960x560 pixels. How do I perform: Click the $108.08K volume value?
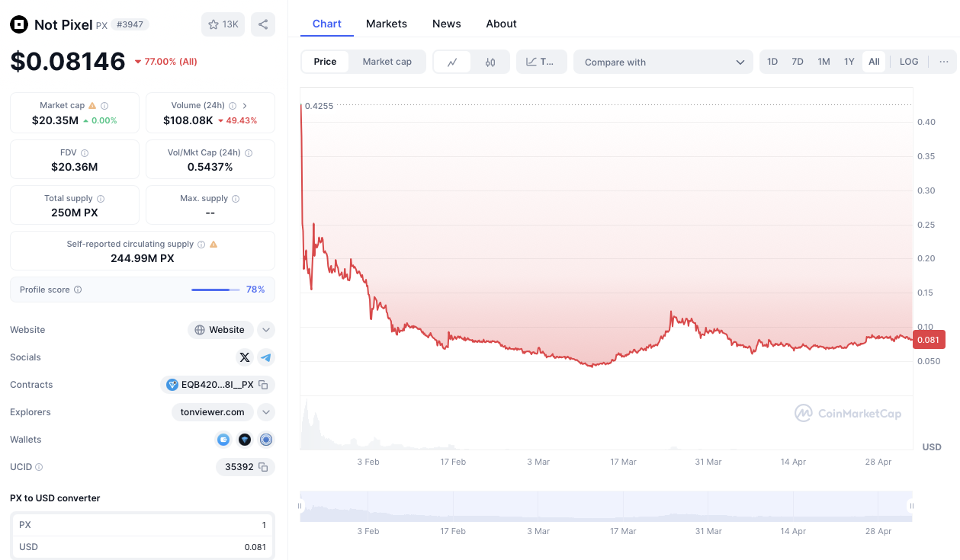[188, 120]
